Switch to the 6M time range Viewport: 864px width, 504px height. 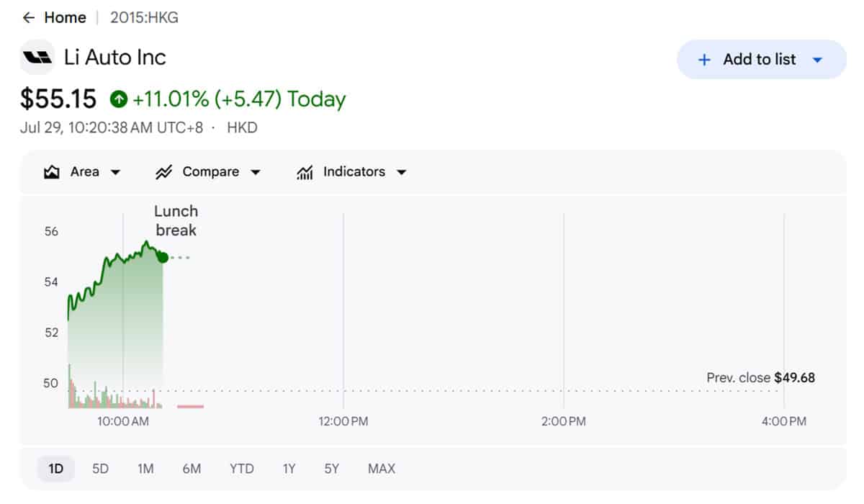pyautogui.click(x=192, y=469)
